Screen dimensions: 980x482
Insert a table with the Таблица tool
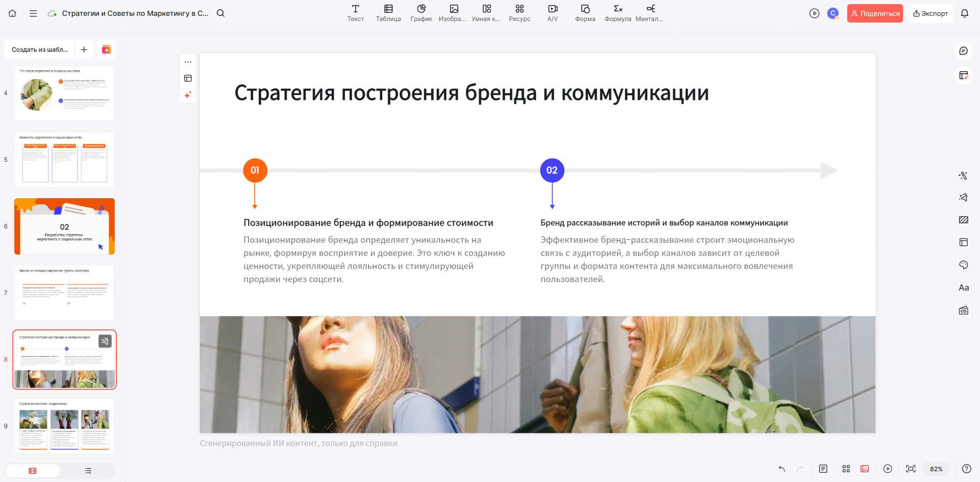[388, 13]
